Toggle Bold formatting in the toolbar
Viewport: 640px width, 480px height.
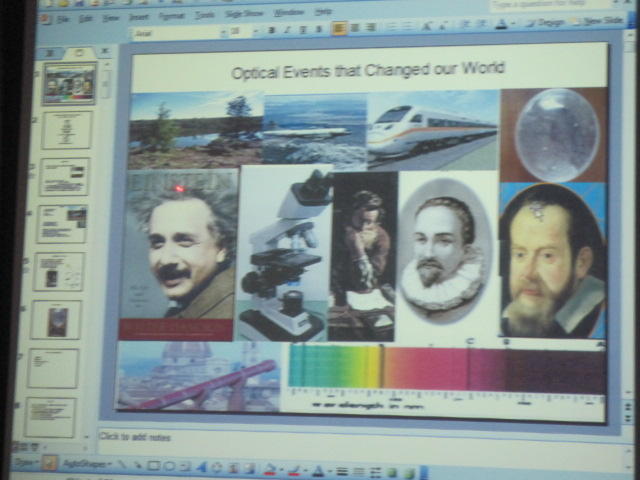[271, 30]
